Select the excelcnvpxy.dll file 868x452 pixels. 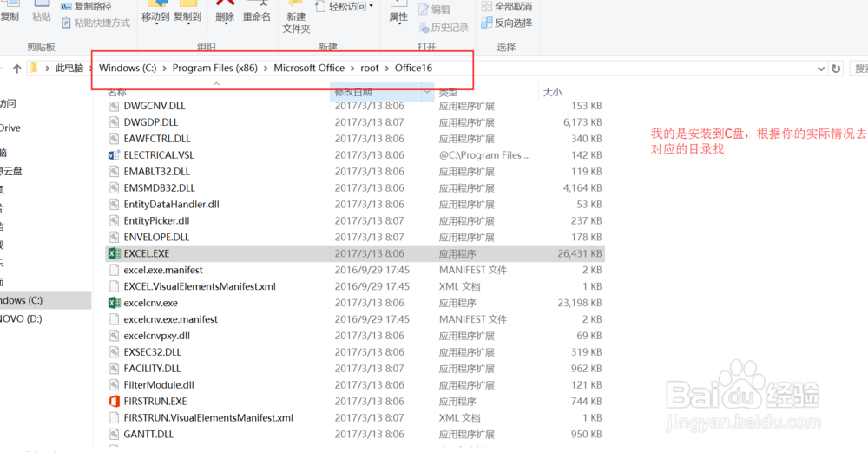(x=156, y=336)
